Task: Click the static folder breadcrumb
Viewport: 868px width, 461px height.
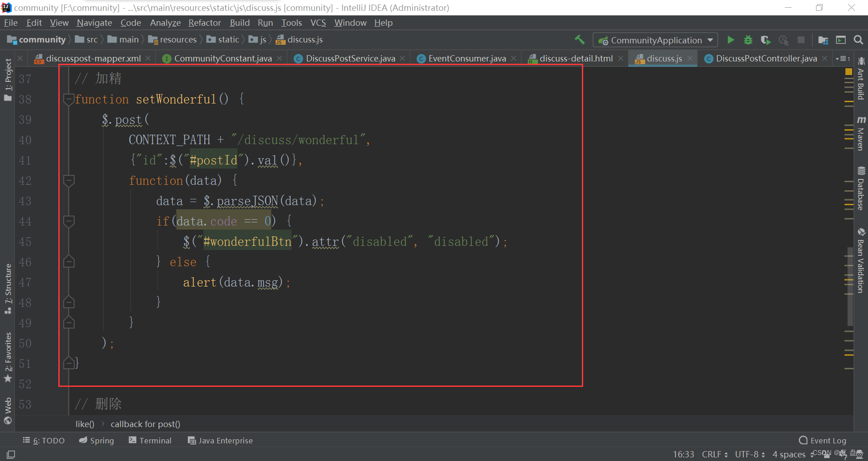Action: pyautogui.click(x=223, y=40)
